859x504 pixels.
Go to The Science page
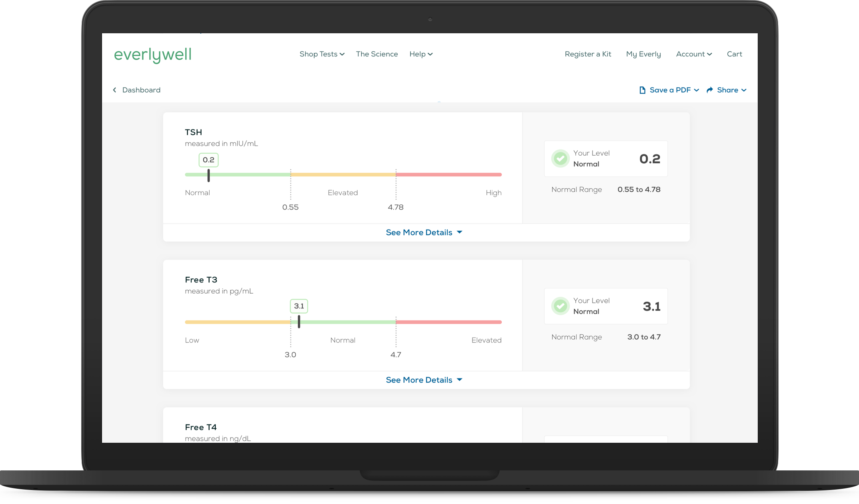[x=377, y=54]
